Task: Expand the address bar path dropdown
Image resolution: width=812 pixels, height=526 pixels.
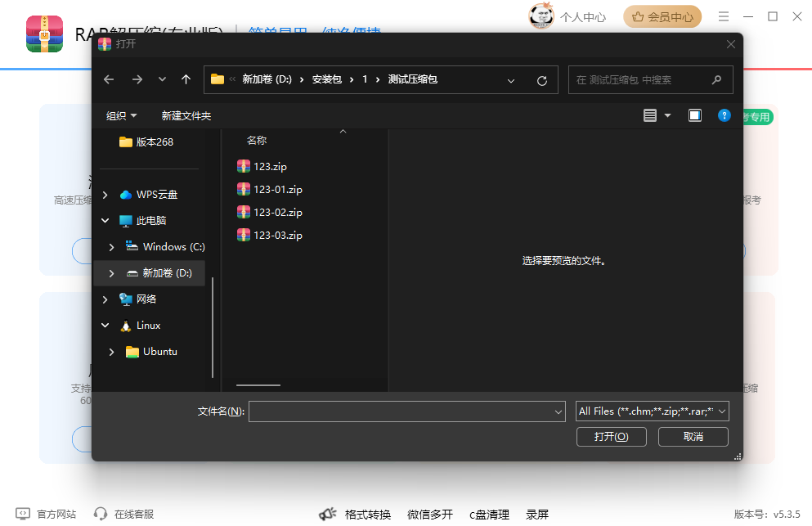Action: click(511, 79)
